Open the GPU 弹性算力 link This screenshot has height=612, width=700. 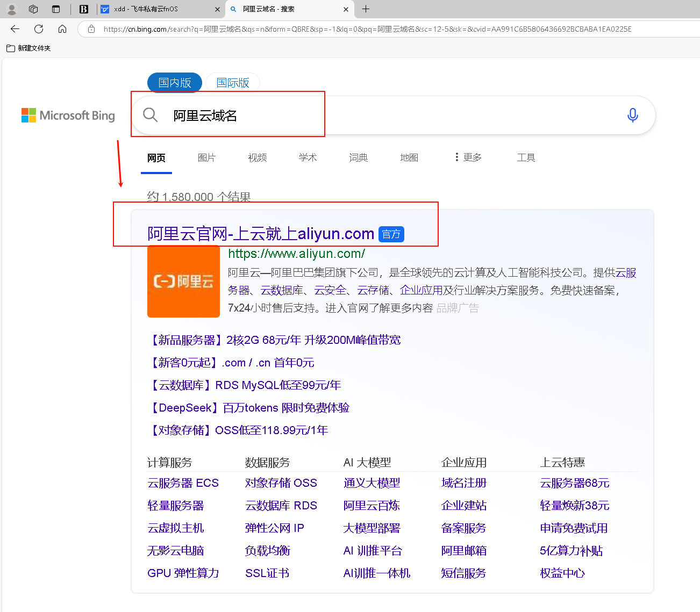pos(183,573)
